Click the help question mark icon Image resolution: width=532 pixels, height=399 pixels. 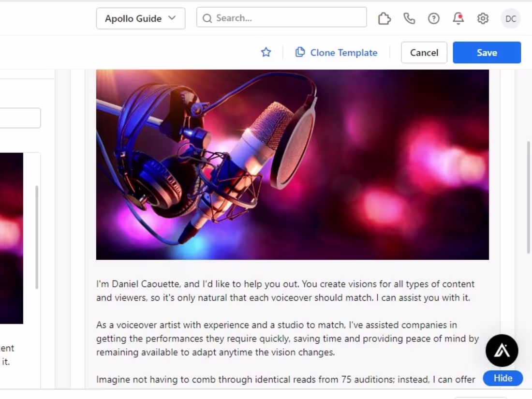coord(433,18)
